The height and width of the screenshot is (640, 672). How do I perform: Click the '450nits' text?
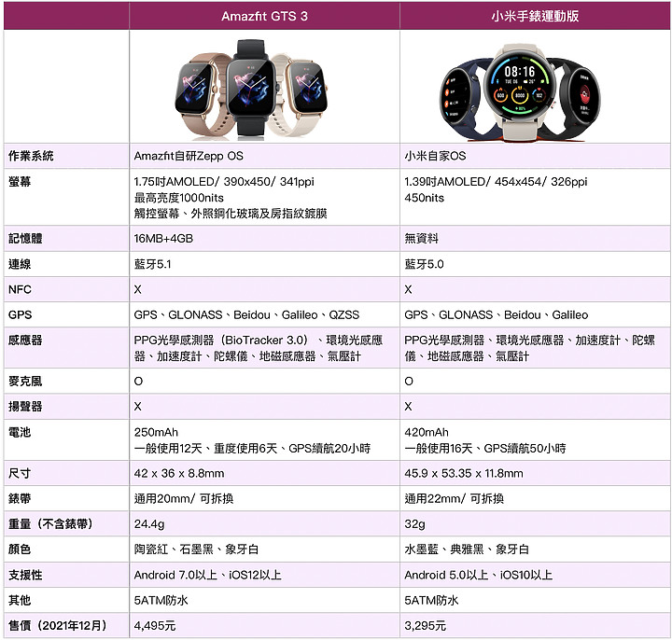tap(425, 198)
